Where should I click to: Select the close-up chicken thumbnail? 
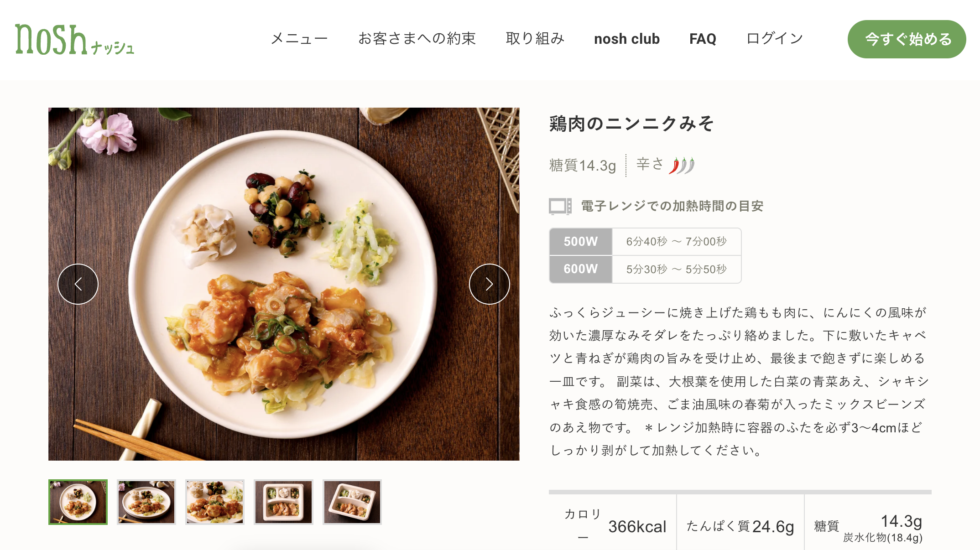(x=215, y=502)
